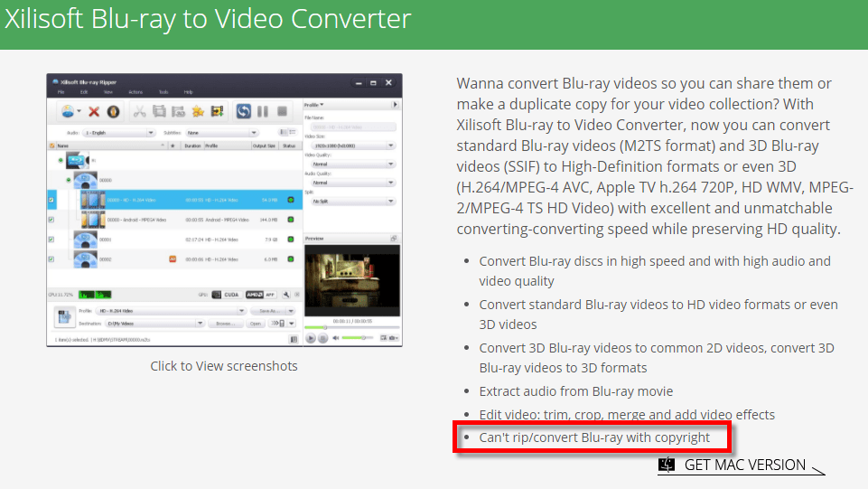The width and height of the screenshot is (868, 489).
Task: Toggle checkbox for title 00002
Action: (51, 259)
